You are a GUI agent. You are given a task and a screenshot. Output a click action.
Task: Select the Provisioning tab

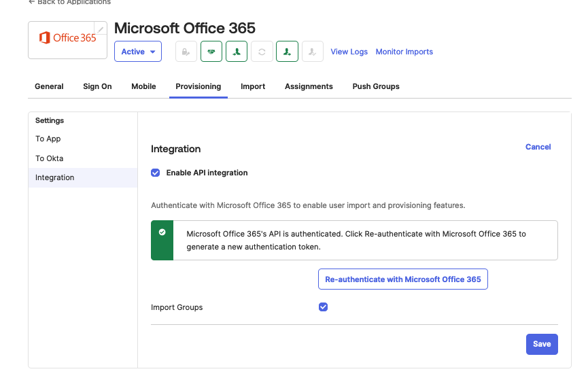[198, 86]
